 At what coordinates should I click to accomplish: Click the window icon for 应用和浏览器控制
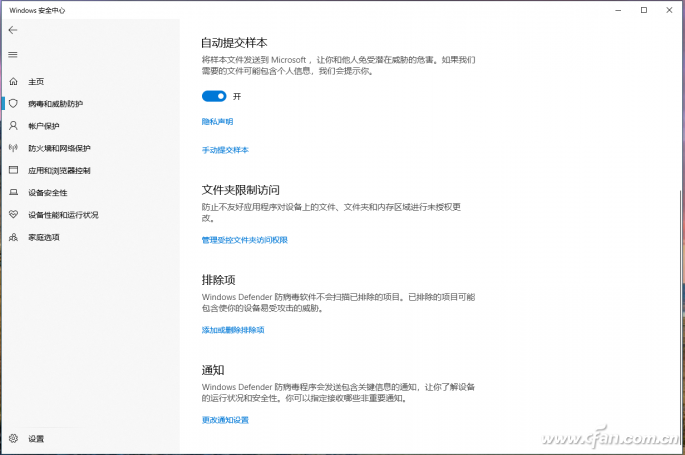tap(14, 170)
